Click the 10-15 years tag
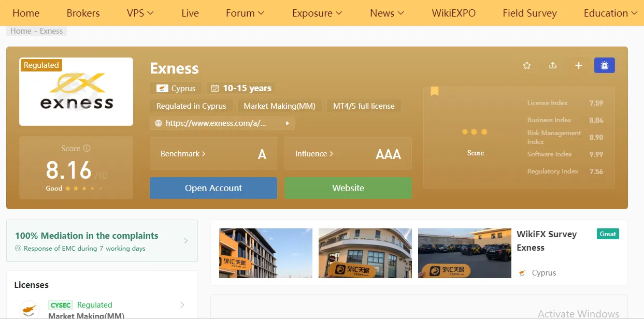This screenshot has width=644, height=319. (241, 88)
